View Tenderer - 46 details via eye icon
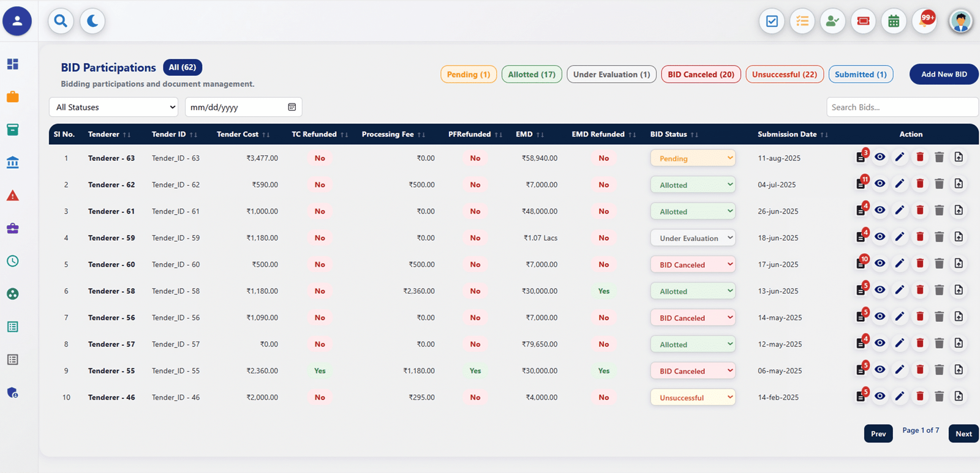980x473 pixels. pyautogui.click(x=880, y=397)
